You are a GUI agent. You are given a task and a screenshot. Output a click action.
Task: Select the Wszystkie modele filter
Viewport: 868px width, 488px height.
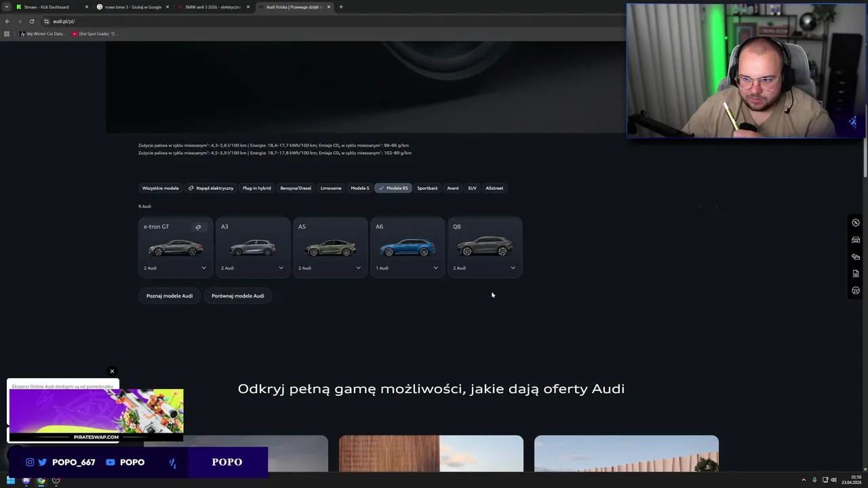pos(161,188)
